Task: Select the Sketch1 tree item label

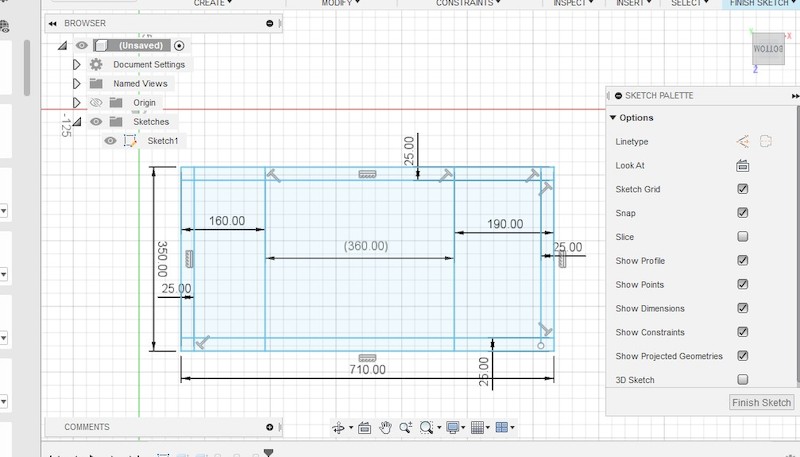Action: click(163, 141)
